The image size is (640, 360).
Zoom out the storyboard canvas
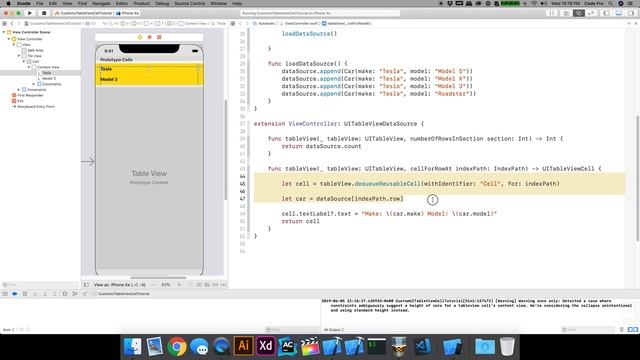click(x=153, y=285)
